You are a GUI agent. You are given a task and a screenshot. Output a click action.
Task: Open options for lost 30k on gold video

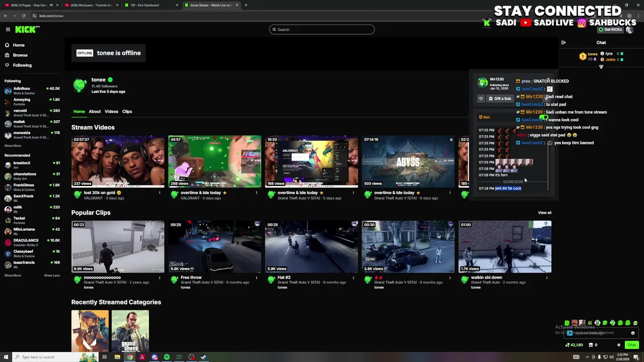159,193
